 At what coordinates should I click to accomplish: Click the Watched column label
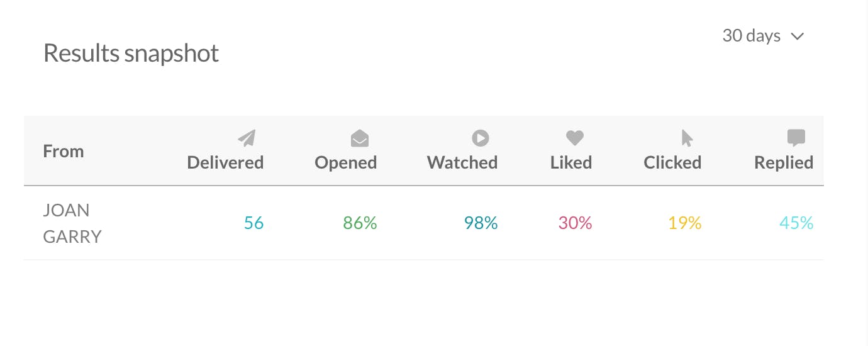[x=462, y=162]
